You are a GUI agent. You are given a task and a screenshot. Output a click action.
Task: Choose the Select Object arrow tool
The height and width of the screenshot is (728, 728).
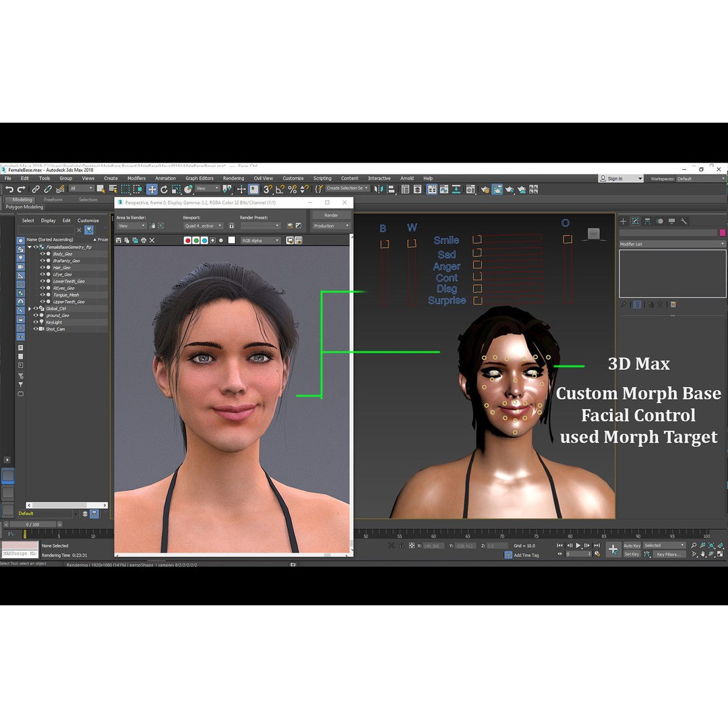click(x=100, y=189)
